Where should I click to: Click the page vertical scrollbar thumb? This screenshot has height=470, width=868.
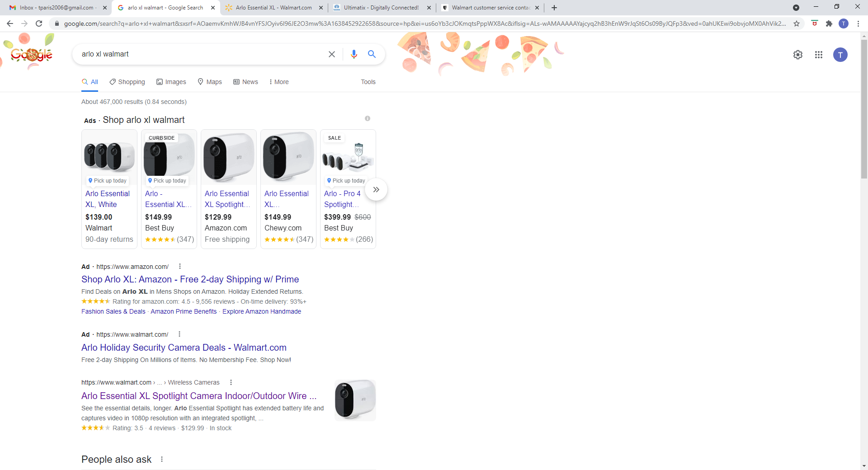pos(864,108)
